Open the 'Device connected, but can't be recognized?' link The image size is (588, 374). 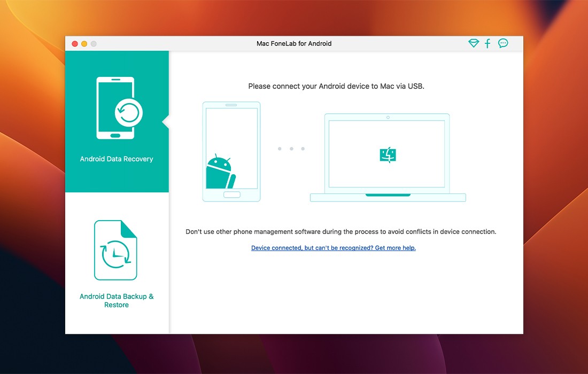pos(333,248)
